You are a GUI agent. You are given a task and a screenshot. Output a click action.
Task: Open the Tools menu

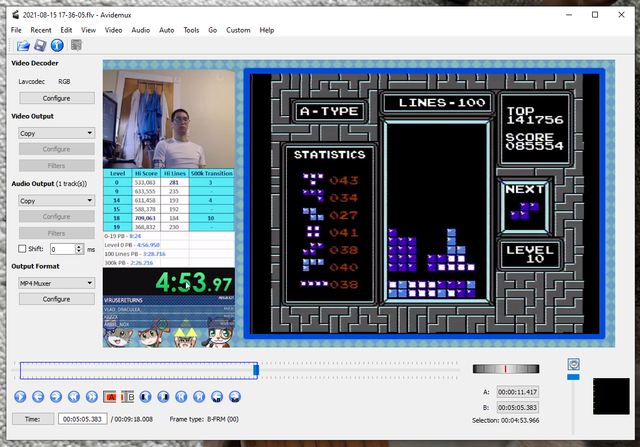[x=191, y=30]
